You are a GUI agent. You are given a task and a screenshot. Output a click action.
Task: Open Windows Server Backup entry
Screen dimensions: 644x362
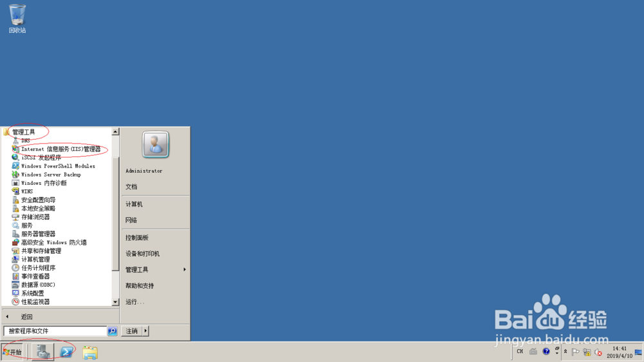coord(46,175)
